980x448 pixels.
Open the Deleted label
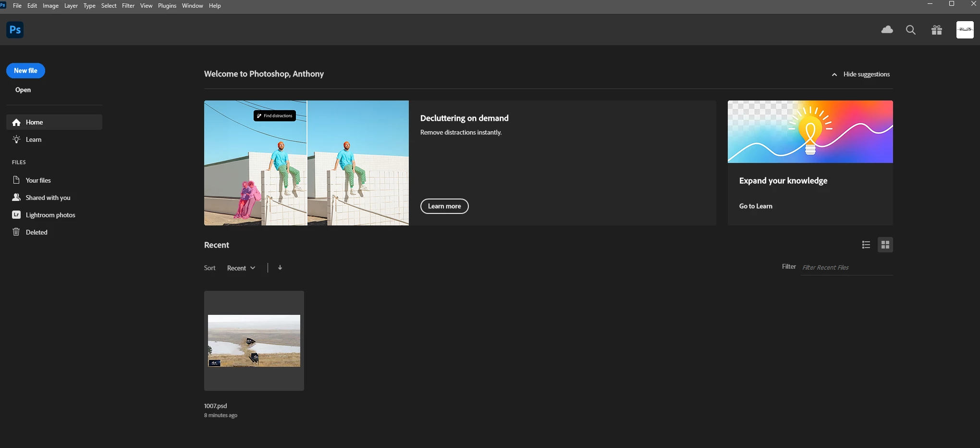pyautogui.click(x=37, y=232)
